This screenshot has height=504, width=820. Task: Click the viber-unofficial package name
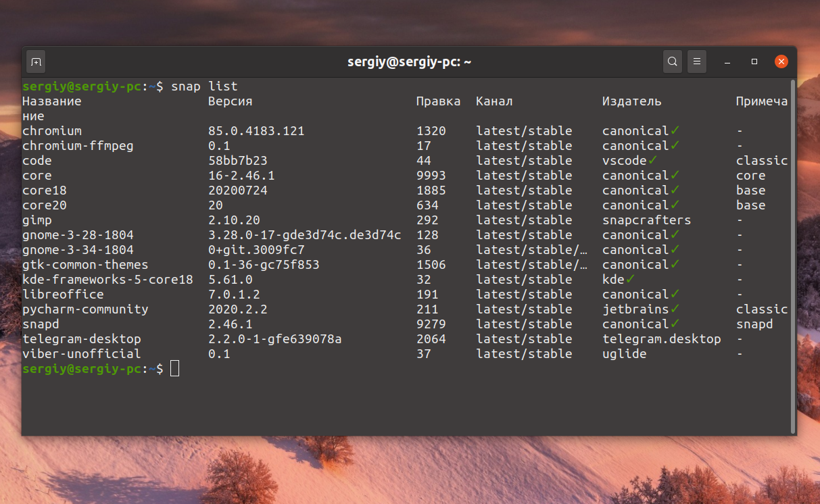point(82,354)
